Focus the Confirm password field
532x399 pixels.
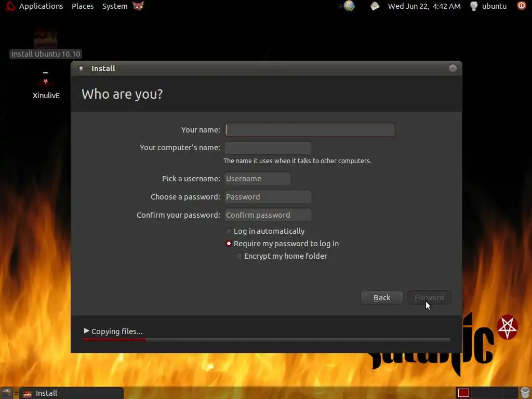click(268, 215)
